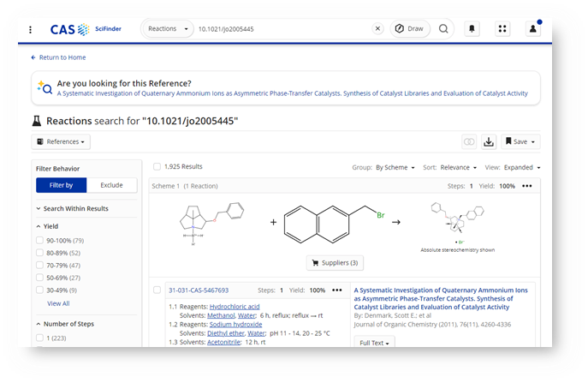Viewport: 588px width, 383px height.
Task: Click the CAS SciFinder logo
Action: click(86, 29)
